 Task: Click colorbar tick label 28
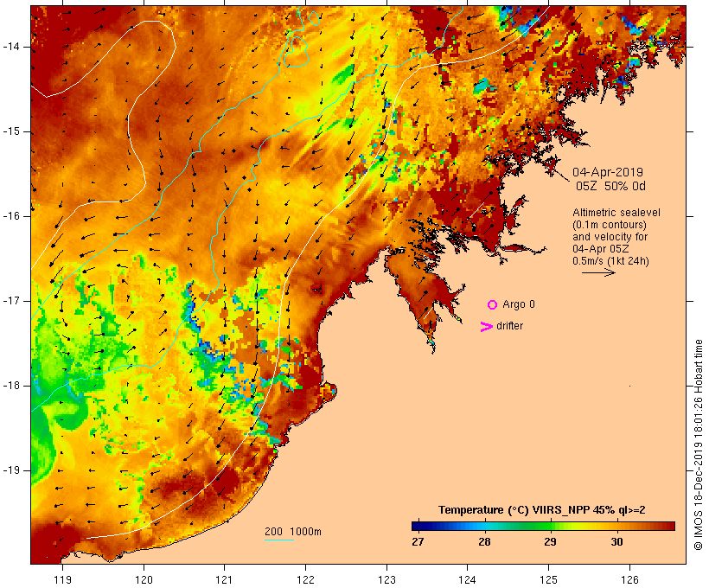(484, 542)
